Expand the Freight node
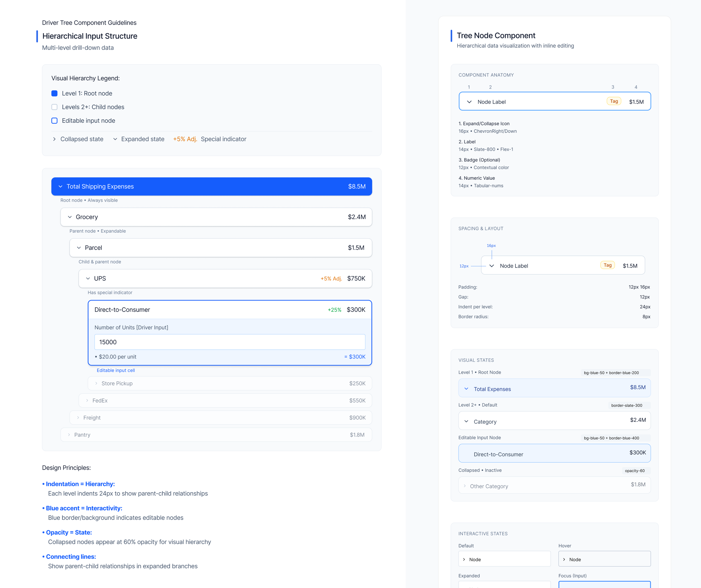701x588 pixels. [78, 418]
